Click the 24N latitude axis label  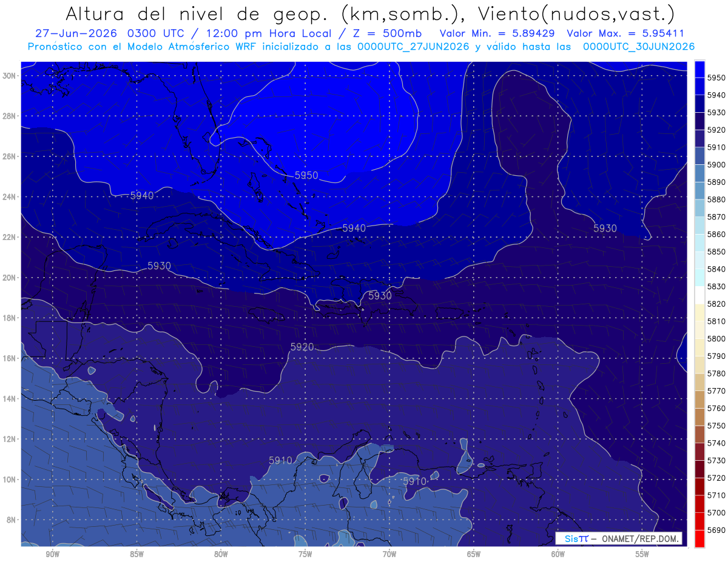click(x=10, y=197)
